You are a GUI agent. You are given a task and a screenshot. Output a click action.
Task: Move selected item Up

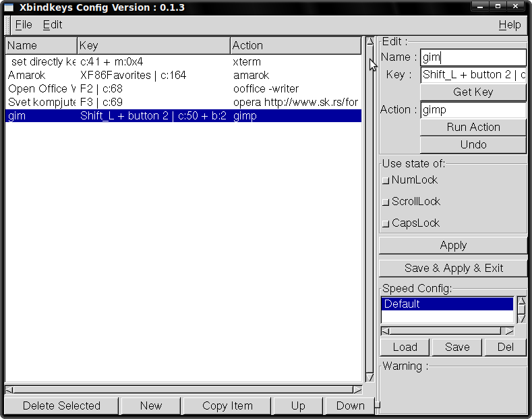pyautogui.click(x=298, y=406)
